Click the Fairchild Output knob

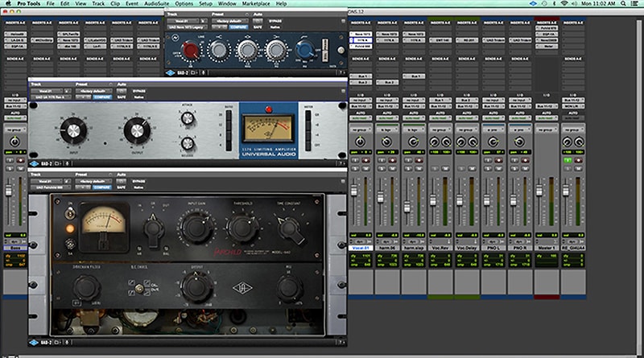click(x=197, y=287)
